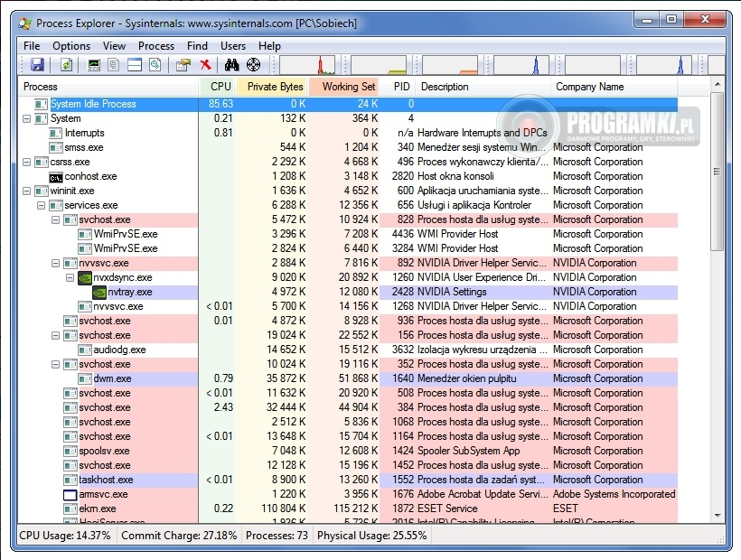Click the CPU Usage: 14.37% status

pos(65,536)
